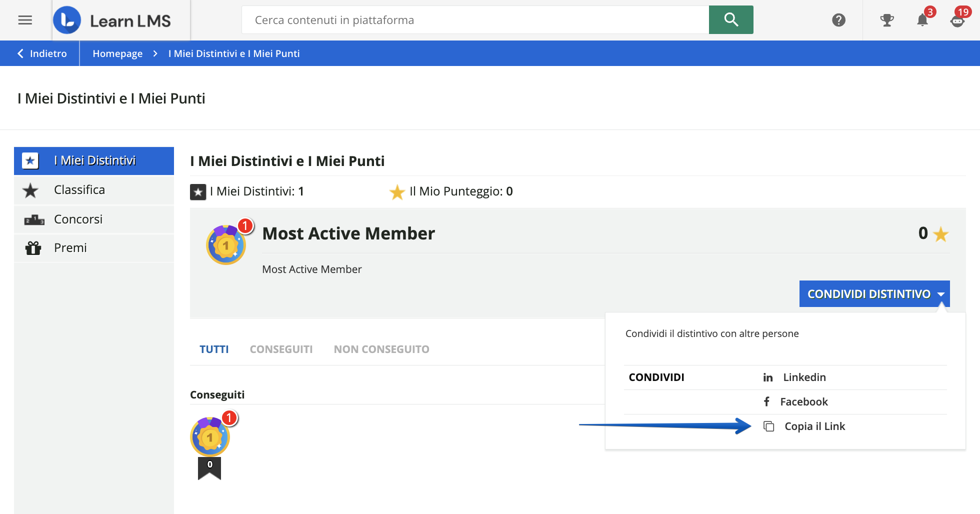Click the green search magnifier button
The width and height of the screenshot is (980, 514).
tap(730, 20)
